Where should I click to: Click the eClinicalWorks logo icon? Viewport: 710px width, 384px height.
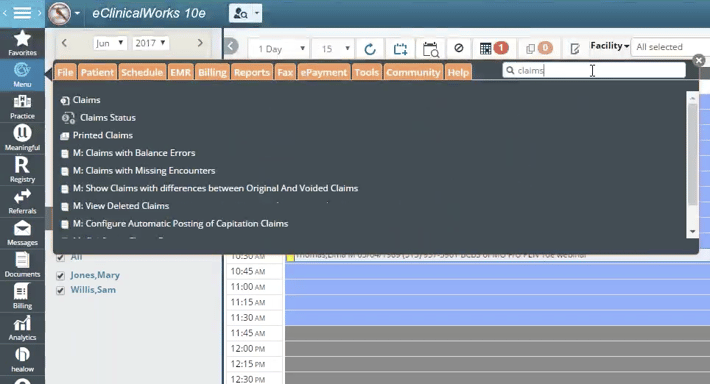click(x=59, y=13)
